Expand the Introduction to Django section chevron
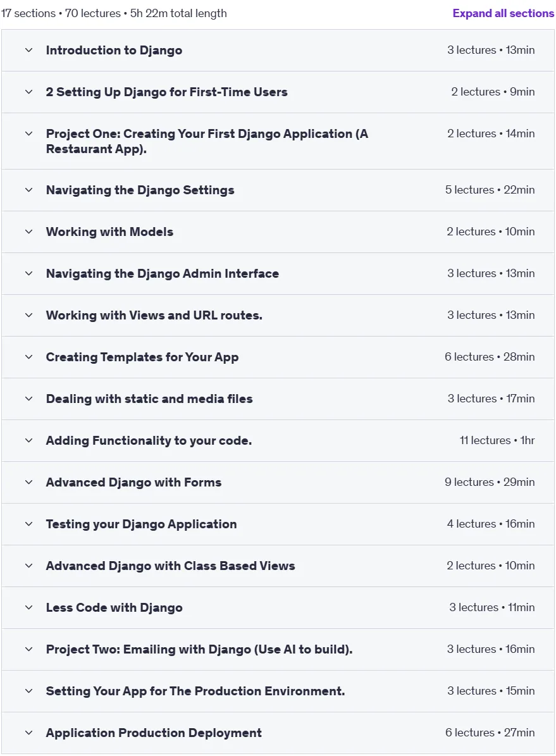Image resolution: width=556 pixels, height=756 pixels. point(29,50)
